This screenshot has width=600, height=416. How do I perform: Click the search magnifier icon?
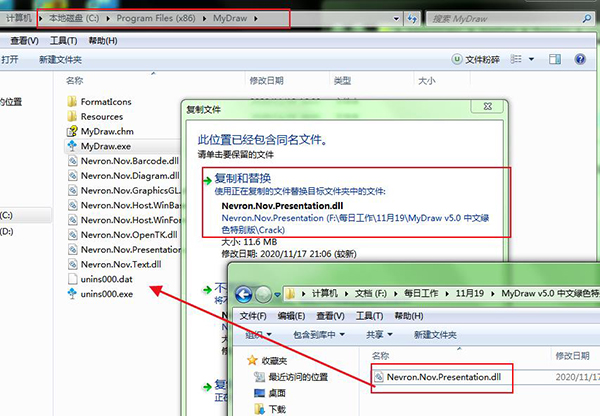pos(586,18)
